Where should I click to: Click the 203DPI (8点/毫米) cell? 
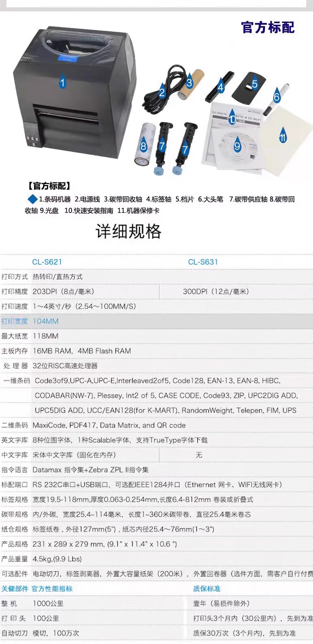pos(63,292)
